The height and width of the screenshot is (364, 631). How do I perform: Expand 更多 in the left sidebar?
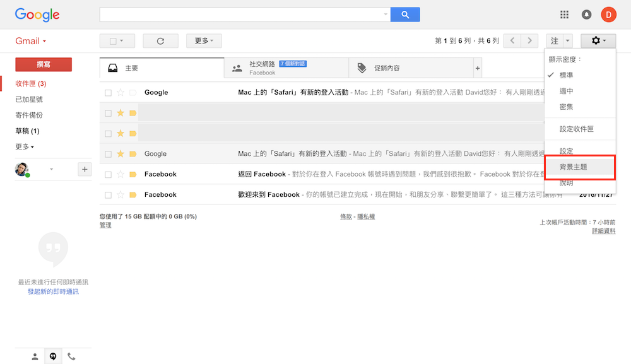coord(25,147)
